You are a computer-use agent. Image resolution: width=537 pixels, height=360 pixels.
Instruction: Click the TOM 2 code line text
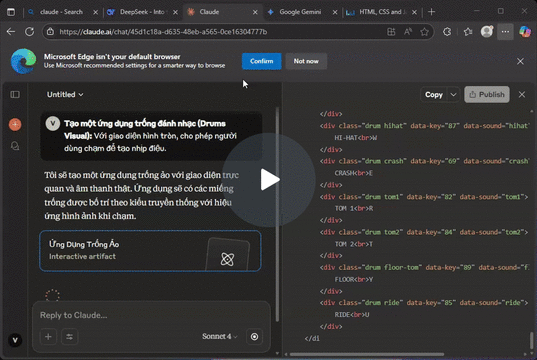click(x=353, y=244)
